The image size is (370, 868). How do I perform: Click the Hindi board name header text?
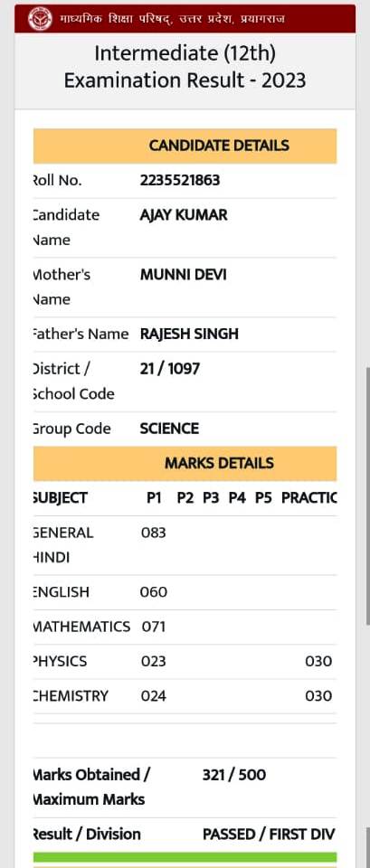172,19
